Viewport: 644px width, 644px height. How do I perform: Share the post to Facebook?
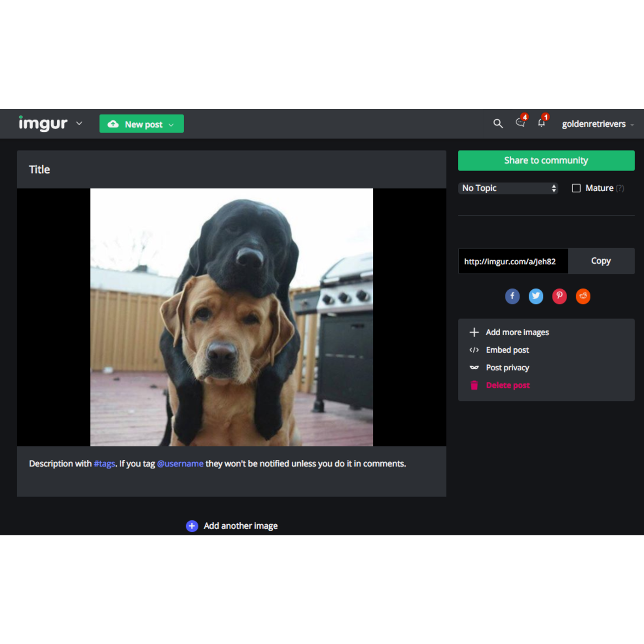click(512, 296)
